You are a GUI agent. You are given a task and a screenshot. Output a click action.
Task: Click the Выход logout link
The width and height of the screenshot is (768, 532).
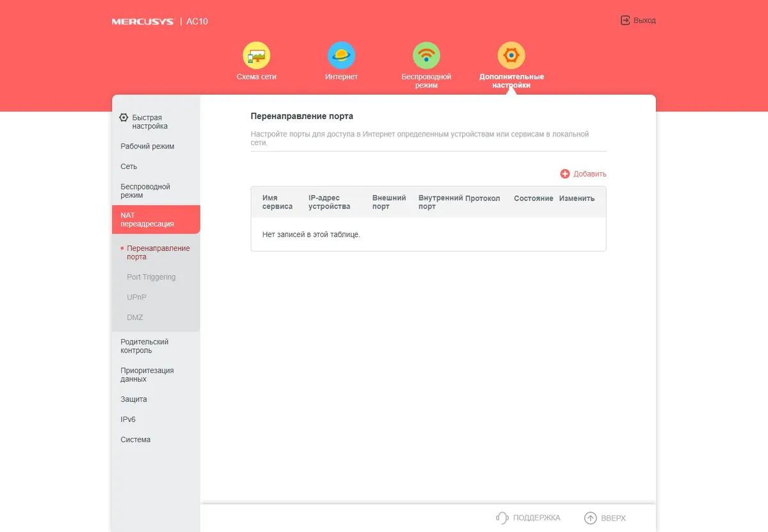(x=644, y=20)
